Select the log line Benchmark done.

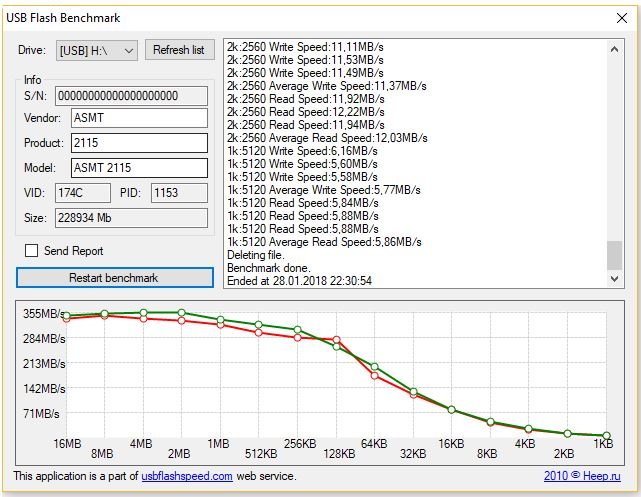(269, 268)
